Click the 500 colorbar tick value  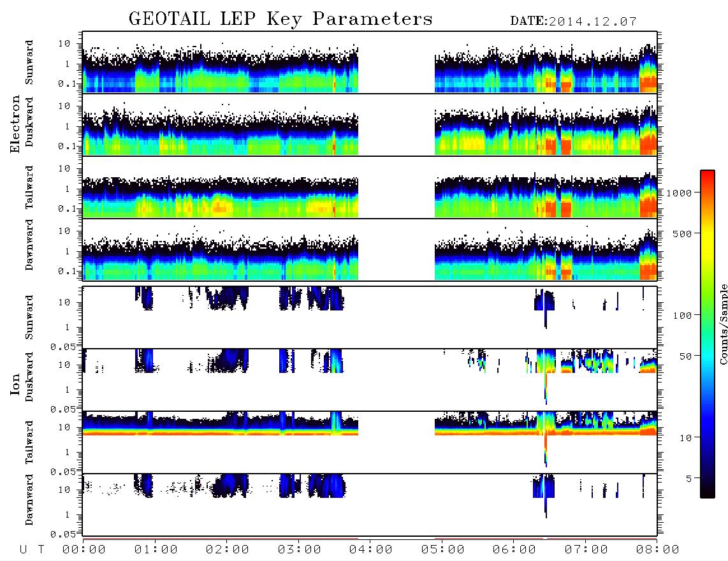(683, 234)
